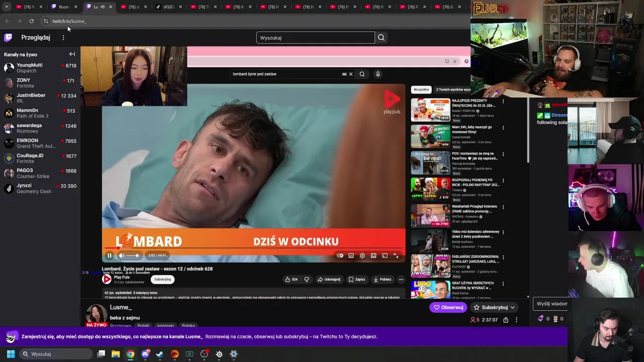Open Przeglądaj browse page
Screen dimensions: 644x362
(36, 38)
